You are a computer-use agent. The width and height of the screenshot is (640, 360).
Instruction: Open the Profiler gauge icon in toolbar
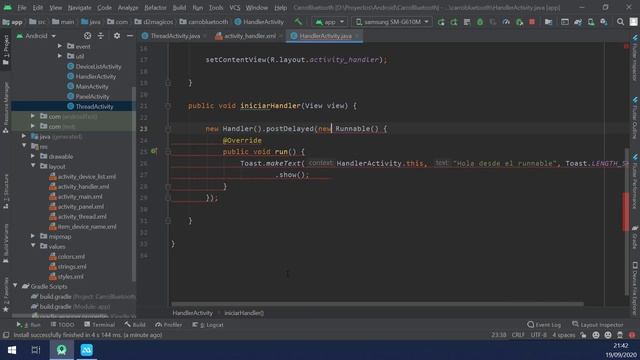pyautogui.click(x=506, y=22)
